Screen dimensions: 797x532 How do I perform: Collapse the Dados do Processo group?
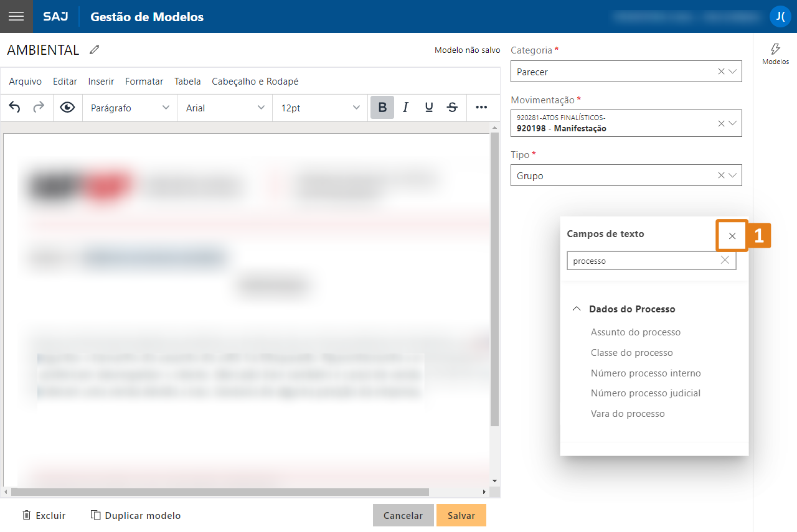(577, 309)
